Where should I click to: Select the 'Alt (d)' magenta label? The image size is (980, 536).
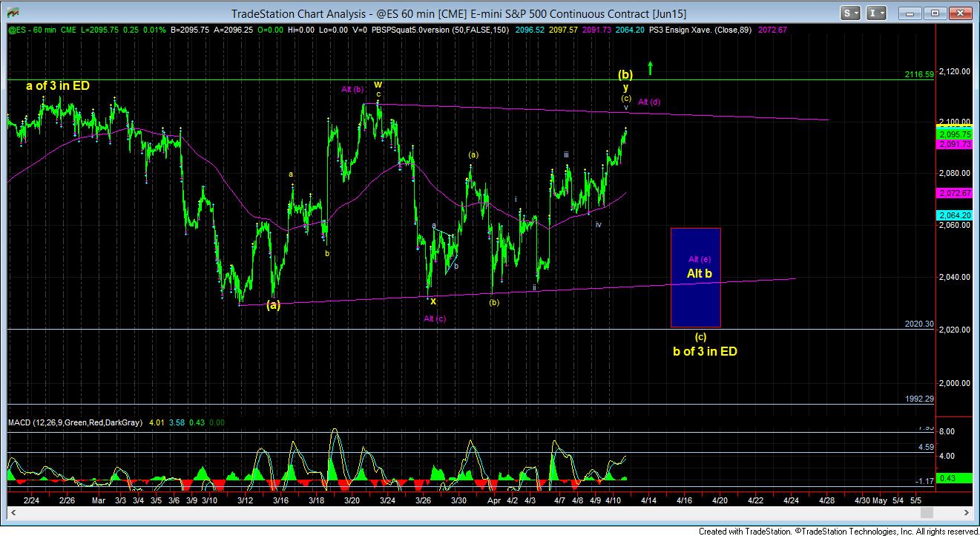649,102
